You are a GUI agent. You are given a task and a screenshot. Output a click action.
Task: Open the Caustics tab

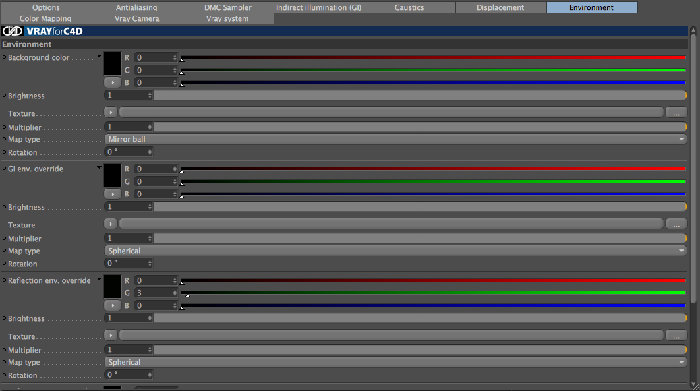tap(409, 8)
